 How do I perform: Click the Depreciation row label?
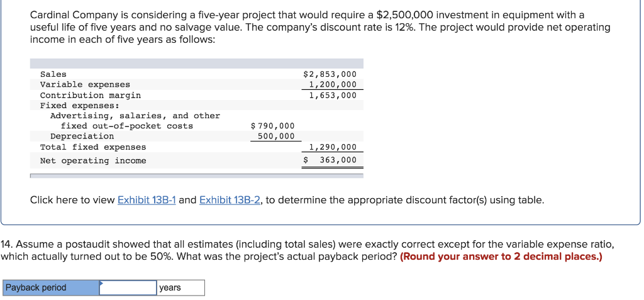pos(82,136)
